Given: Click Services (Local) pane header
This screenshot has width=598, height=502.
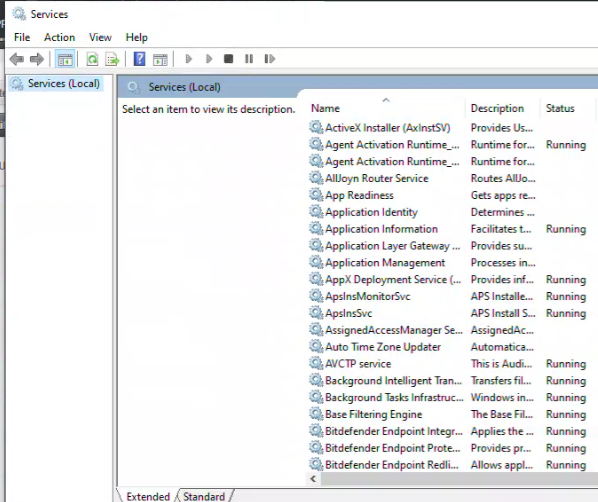Looking at the screenshot, I should (x=185, y=87).
